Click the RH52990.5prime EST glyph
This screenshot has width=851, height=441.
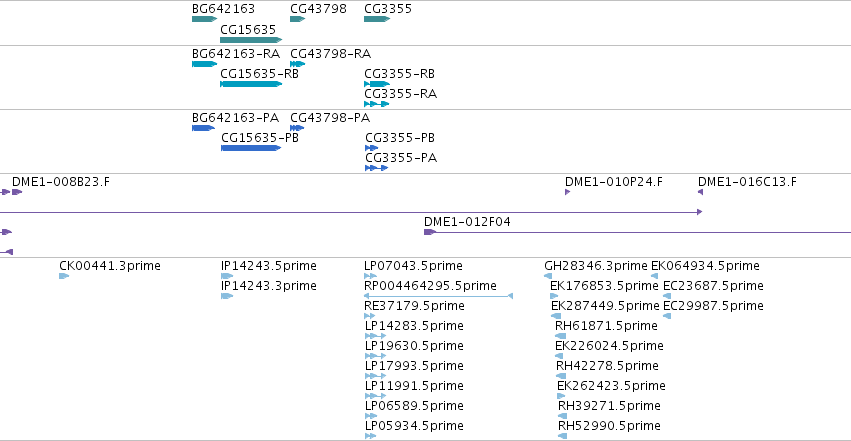[x=562, y=436]
